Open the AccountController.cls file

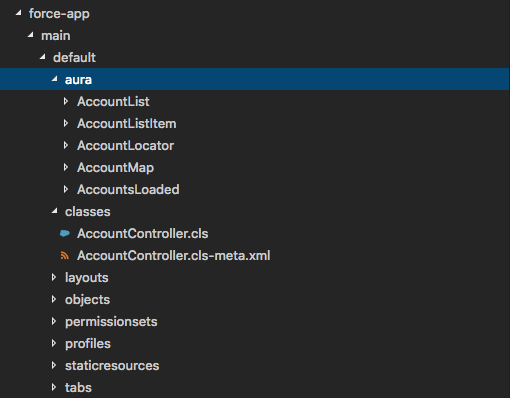143,233
